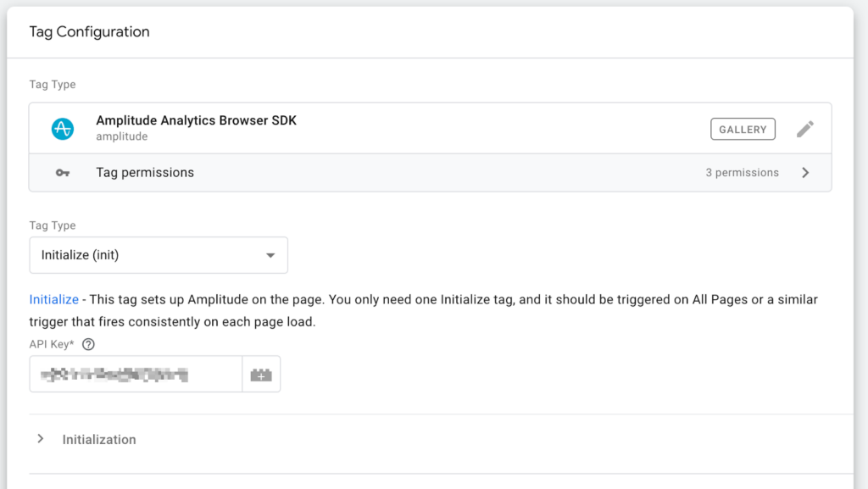Click the Tag Configuration heading

point(89,32)
